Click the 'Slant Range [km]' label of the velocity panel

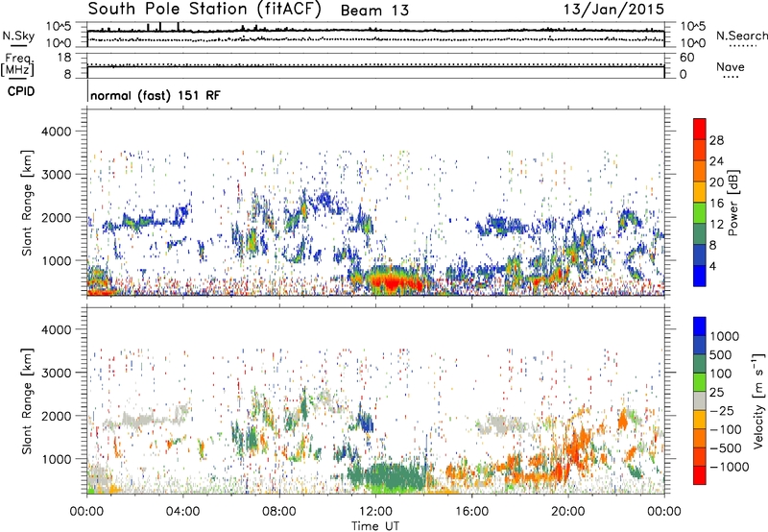click(x=27, y=401)
